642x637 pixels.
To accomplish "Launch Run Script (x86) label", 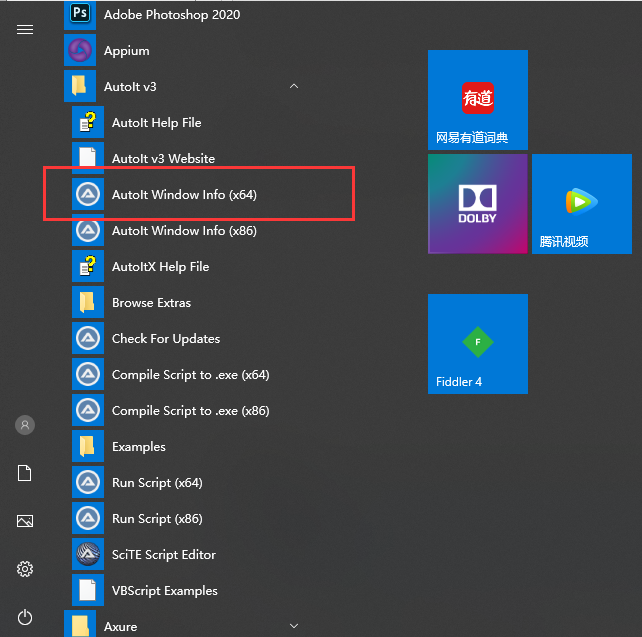I will coord(157,519).
